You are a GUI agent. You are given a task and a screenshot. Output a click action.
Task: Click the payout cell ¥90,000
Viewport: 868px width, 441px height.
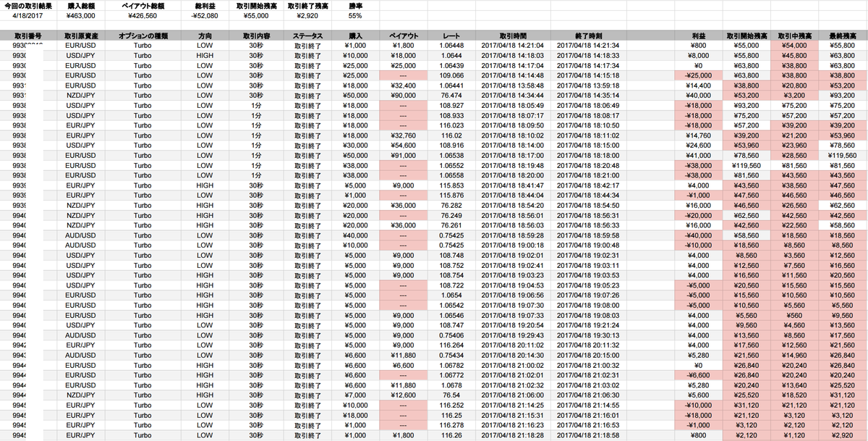tap(404, 95)
